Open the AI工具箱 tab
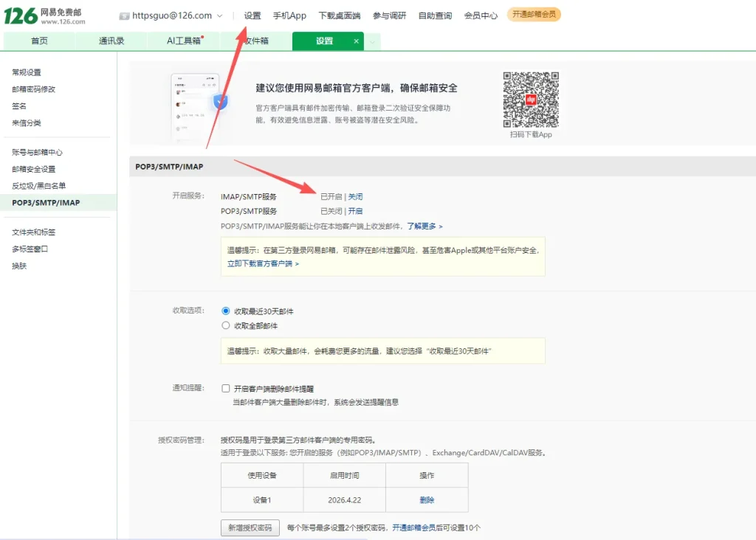Image resolution: width=756 pixels, height=540 pixels. pos(184,41)
